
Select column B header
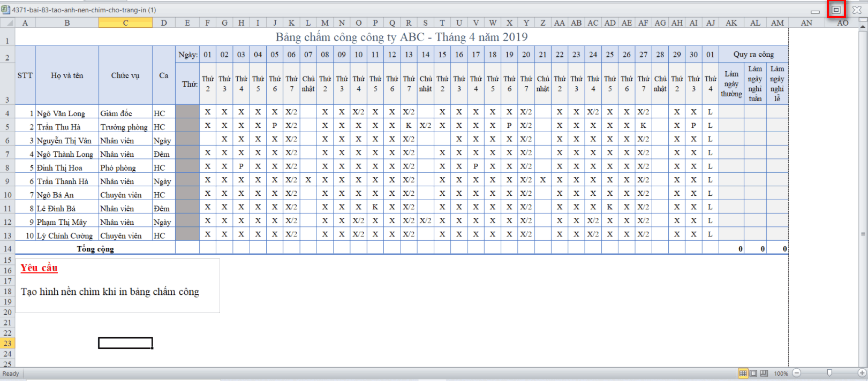click(67, 23)
